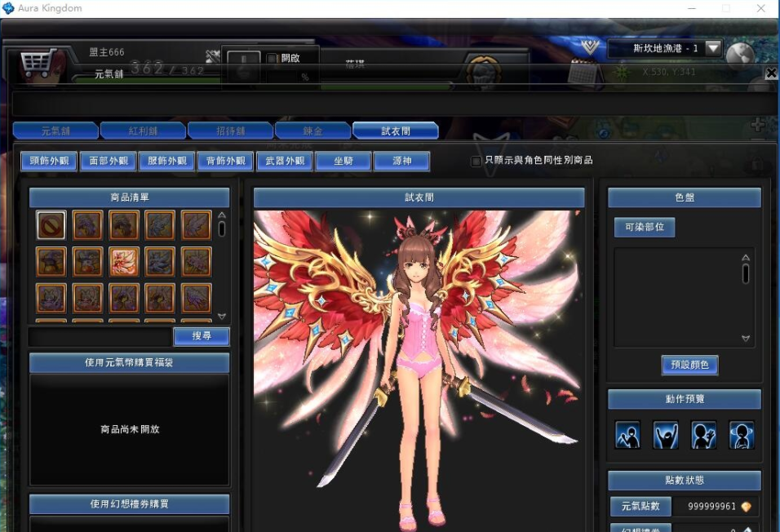Viewport: 780px width, 532px height.
Task: Click the 預設顏色 default color button
Action: pyautogui.click(x=689, y=366)
